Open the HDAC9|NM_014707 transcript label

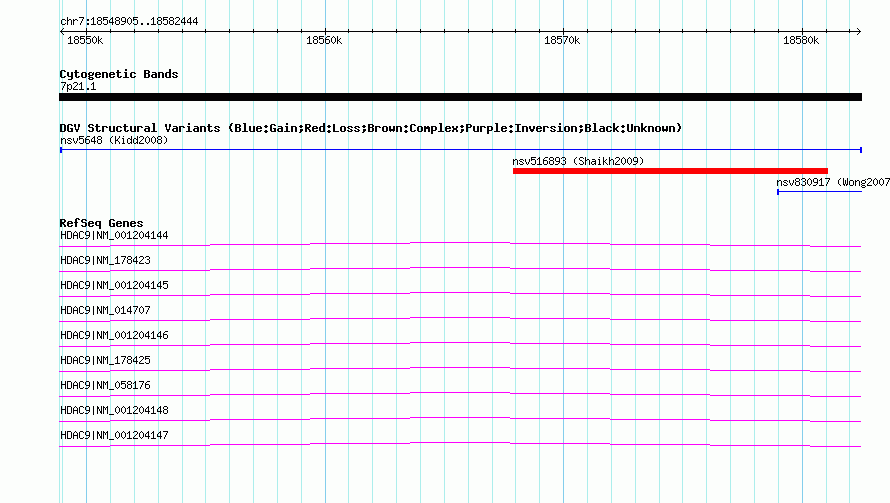coord(106,310)
